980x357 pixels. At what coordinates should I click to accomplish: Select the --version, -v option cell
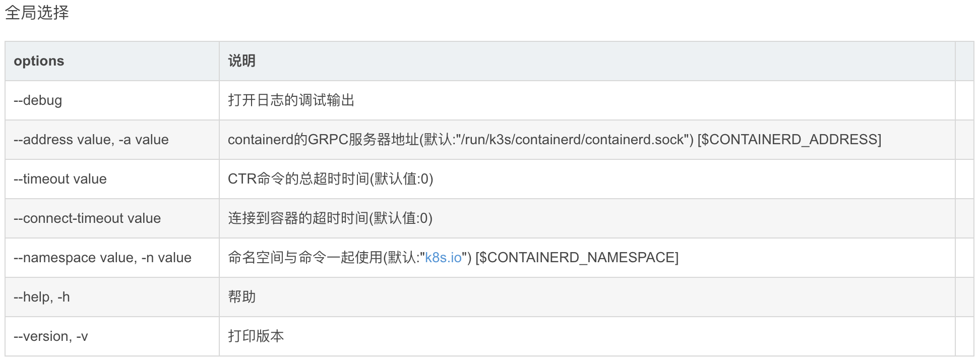pyautogui.click(x=51, y=336)
